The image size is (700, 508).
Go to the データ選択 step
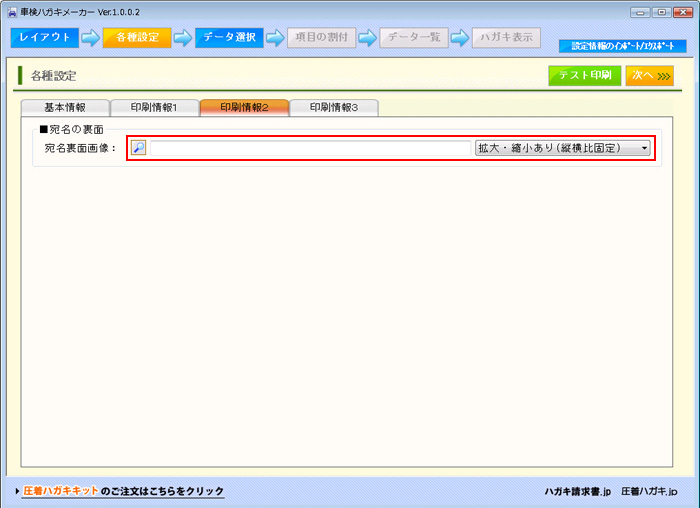(x=229, y=37)
